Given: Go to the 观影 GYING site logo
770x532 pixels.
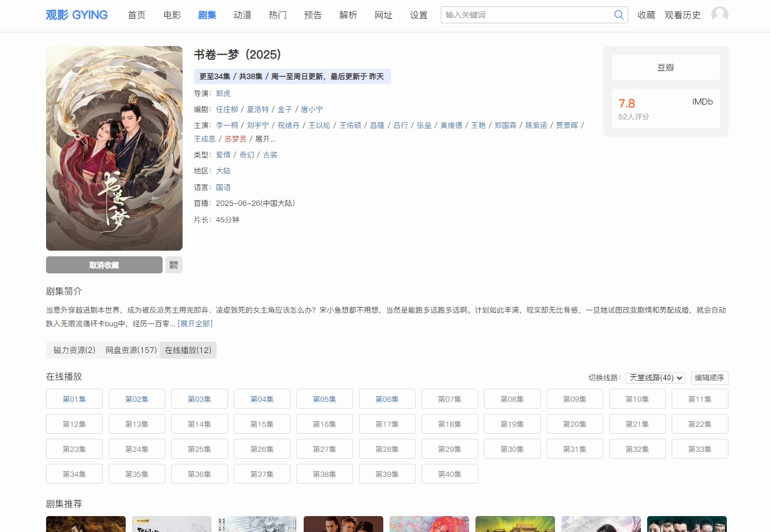Looking at the screenshot, I should pos(77,15).
